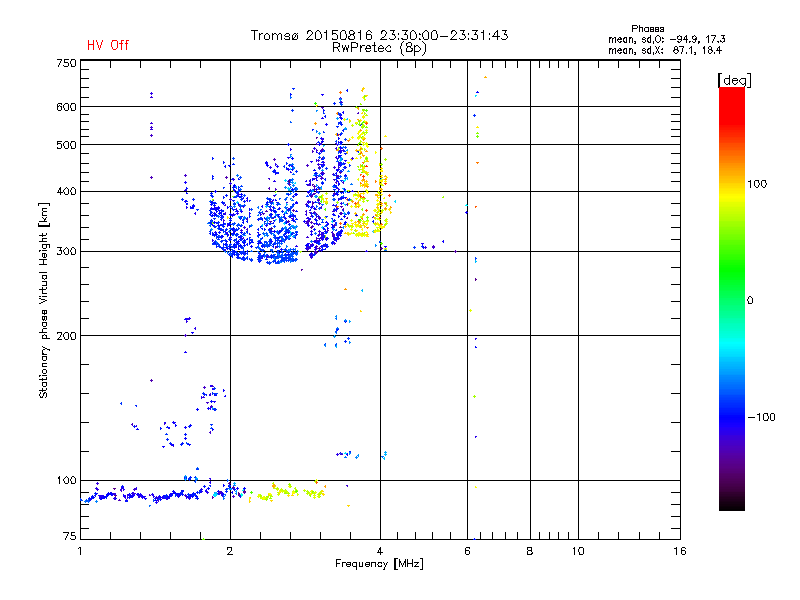Click the y-axis tick label '300'

(x=66, y=252)
